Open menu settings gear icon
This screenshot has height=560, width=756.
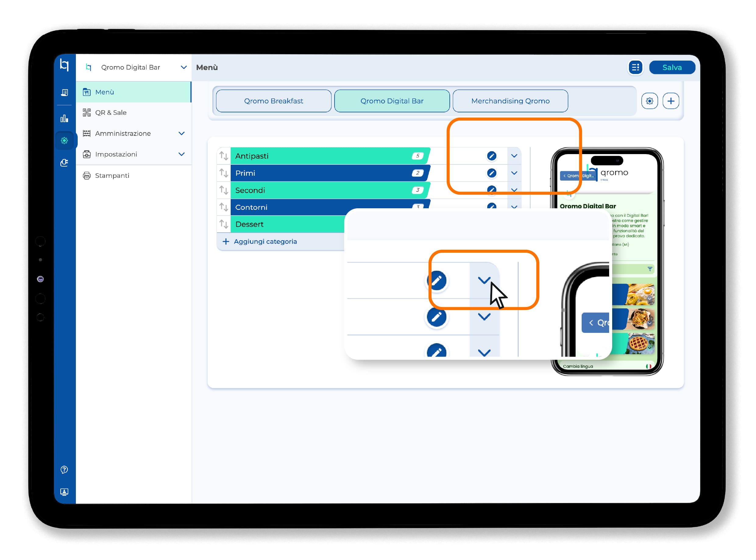(649, 101)
